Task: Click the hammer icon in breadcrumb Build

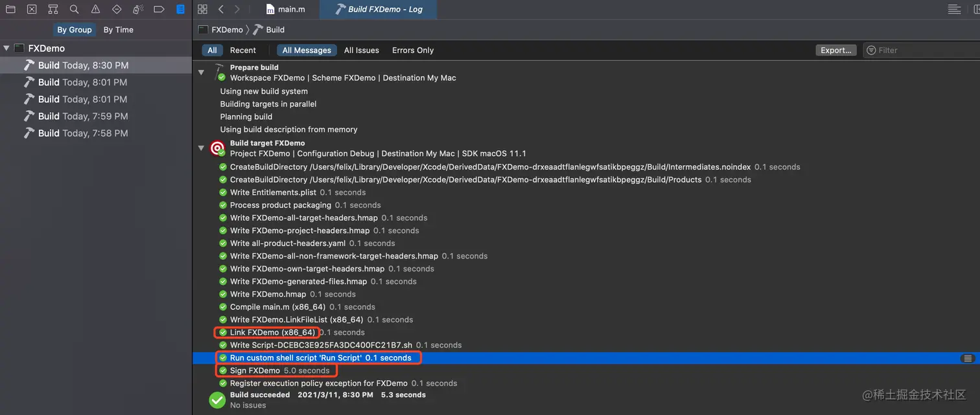Action: tap(258, 29)
